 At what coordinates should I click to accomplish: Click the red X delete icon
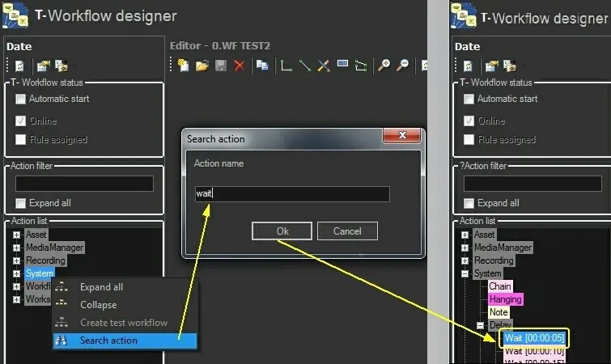click(239, 66)
